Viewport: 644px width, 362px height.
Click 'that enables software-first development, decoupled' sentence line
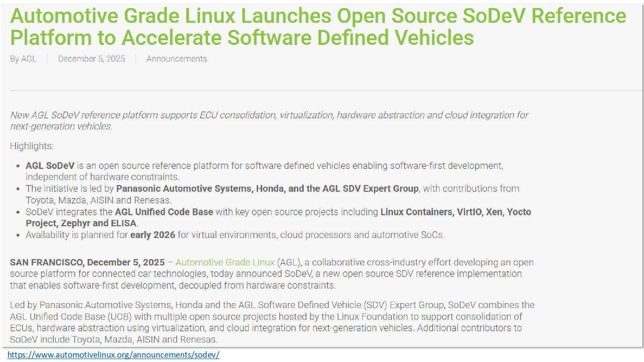pos(173,286)
